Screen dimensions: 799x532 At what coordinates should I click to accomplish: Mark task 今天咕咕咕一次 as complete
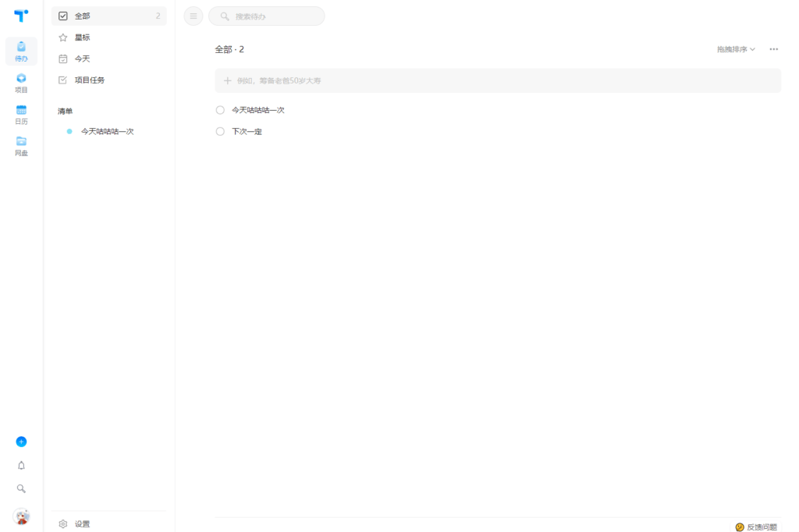click(x=220, y=110)
